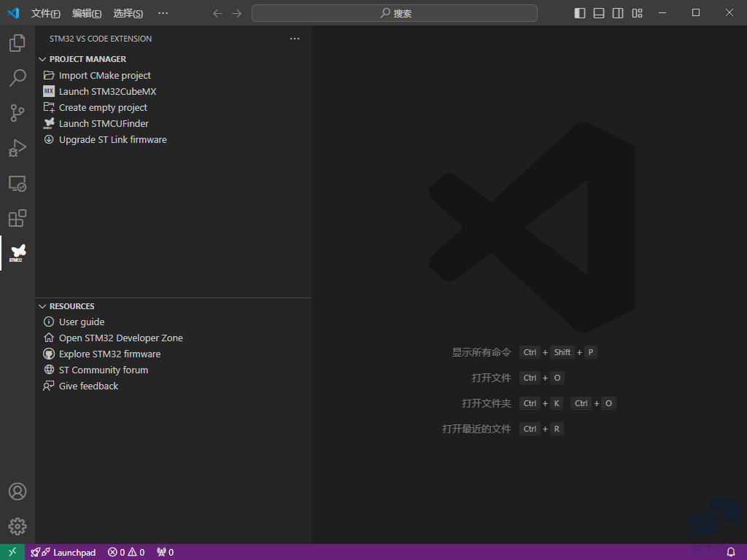
Task: Click the 显示所有命令 shortcut label
Action: click(x=481, y=352)
